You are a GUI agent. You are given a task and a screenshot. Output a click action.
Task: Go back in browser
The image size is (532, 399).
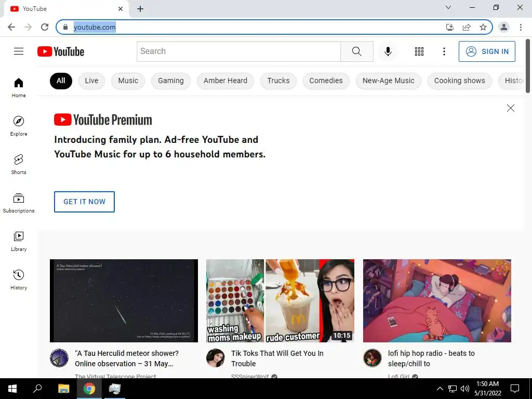click(11, 27)
